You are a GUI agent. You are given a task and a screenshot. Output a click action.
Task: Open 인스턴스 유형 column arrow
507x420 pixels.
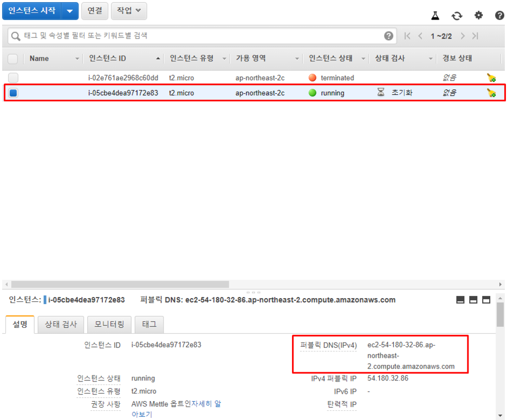tap(224, 59)
